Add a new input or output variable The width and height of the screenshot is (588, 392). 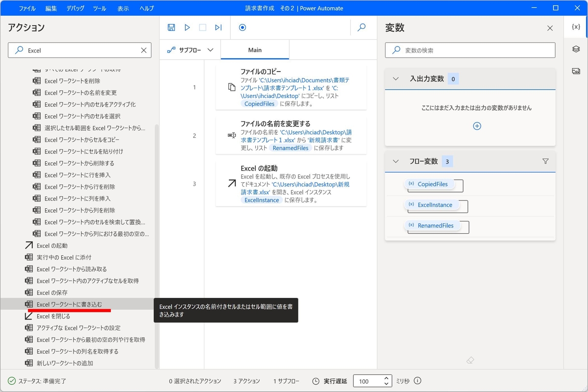pos(477,126)
